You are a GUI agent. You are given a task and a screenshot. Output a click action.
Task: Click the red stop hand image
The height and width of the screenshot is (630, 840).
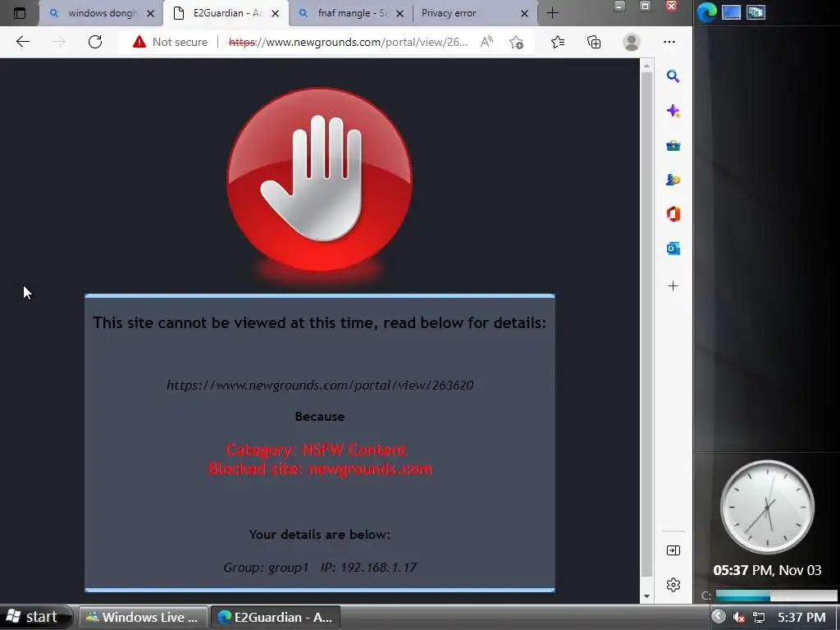(x=320, y=180)
